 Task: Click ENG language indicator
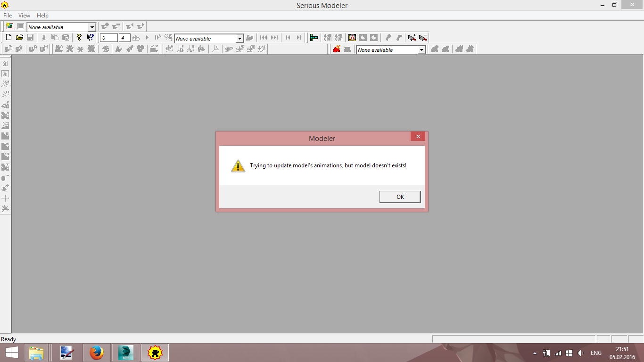pyautogui.click(x=596, y=353)
